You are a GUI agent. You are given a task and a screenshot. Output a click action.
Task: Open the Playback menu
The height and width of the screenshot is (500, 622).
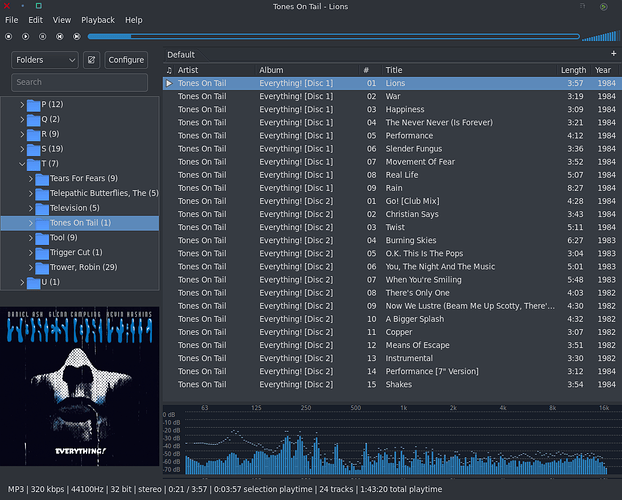click(97, 20)
